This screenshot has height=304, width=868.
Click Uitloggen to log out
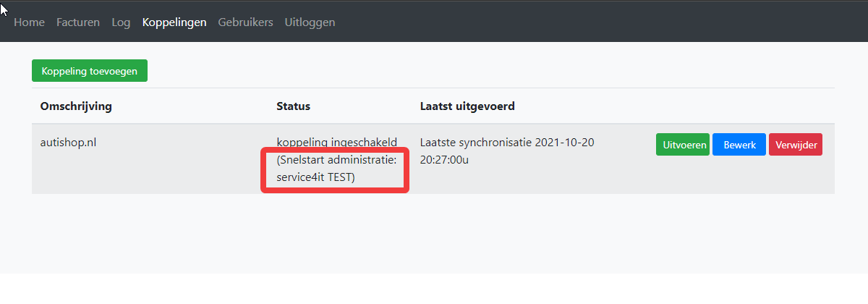[x=310, y=22]
